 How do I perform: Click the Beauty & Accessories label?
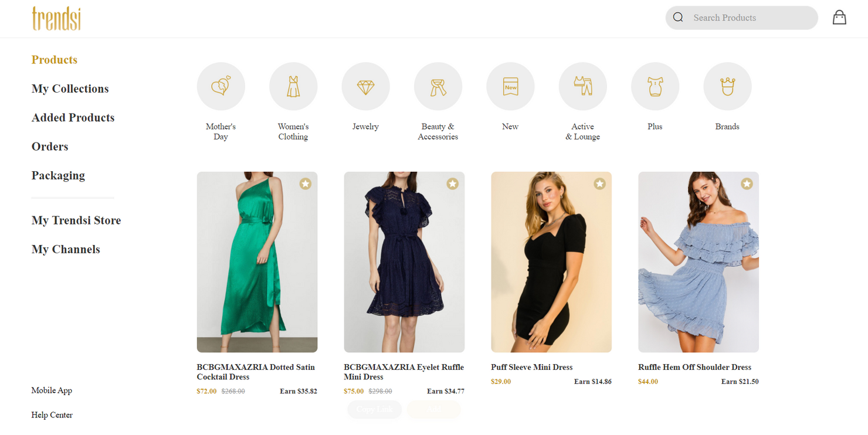(x=438, y=131)
